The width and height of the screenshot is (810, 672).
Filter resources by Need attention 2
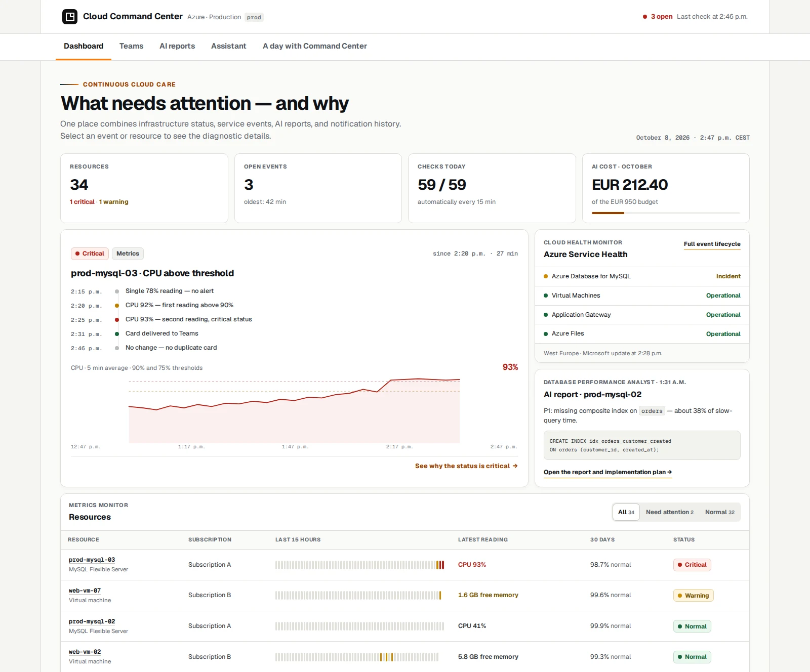coord(670,512)
